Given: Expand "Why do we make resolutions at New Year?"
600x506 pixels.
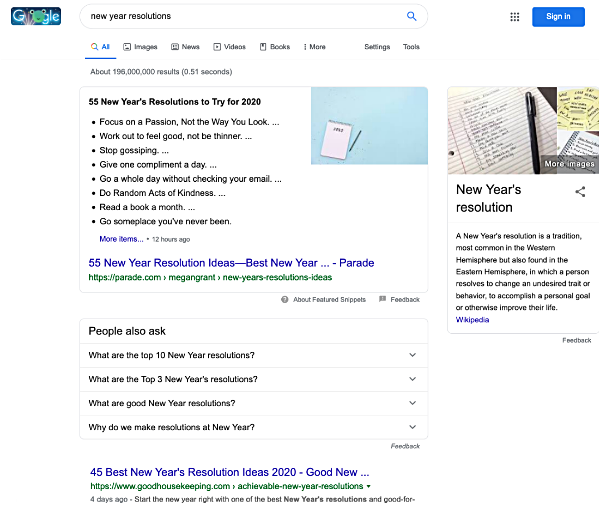Looking at the screenshot, I should (x=412, y=427).
